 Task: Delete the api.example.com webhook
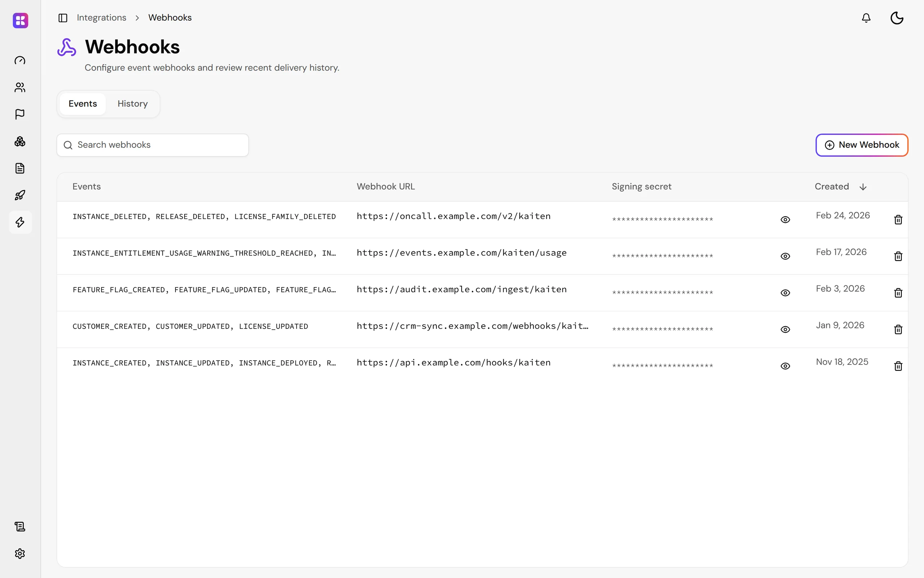coord(898,366)
